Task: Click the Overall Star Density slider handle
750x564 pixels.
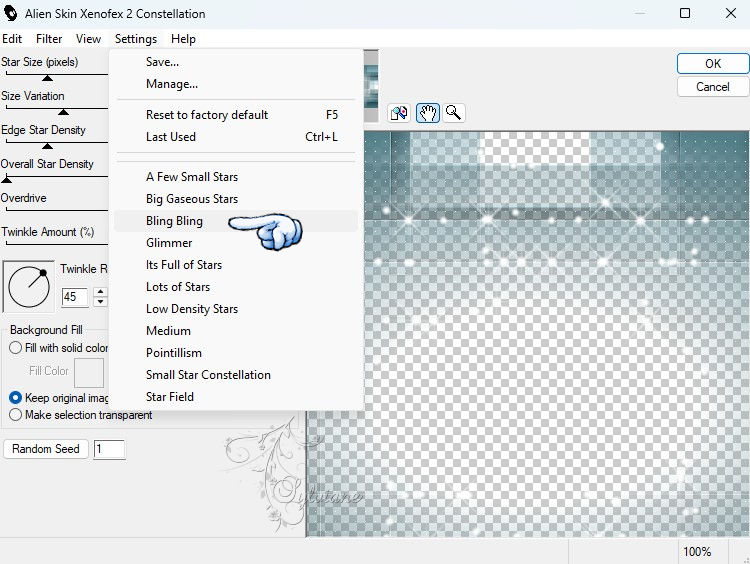Action: click(x=6, y=180)
